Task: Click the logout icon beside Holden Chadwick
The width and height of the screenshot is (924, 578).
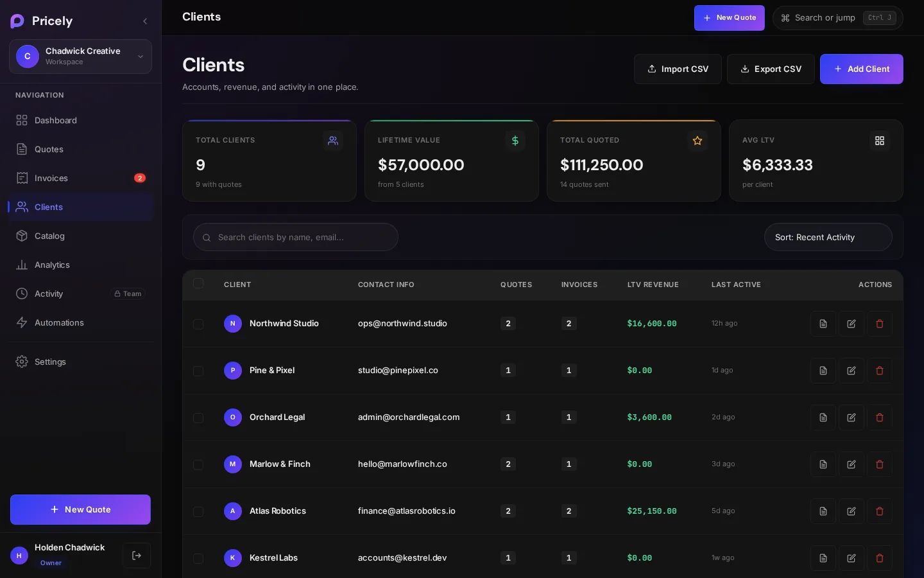Action: (x=137, y=556)
